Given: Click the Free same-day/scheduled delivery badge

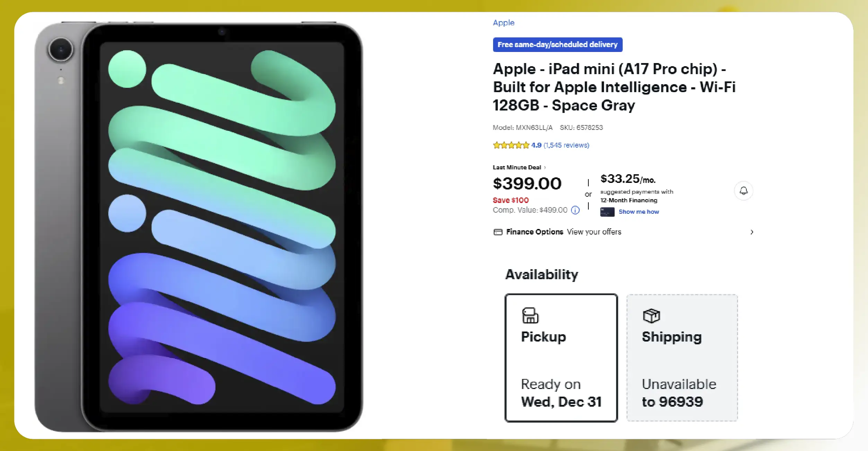Looking at the screenshot, I should click(557, 45).
